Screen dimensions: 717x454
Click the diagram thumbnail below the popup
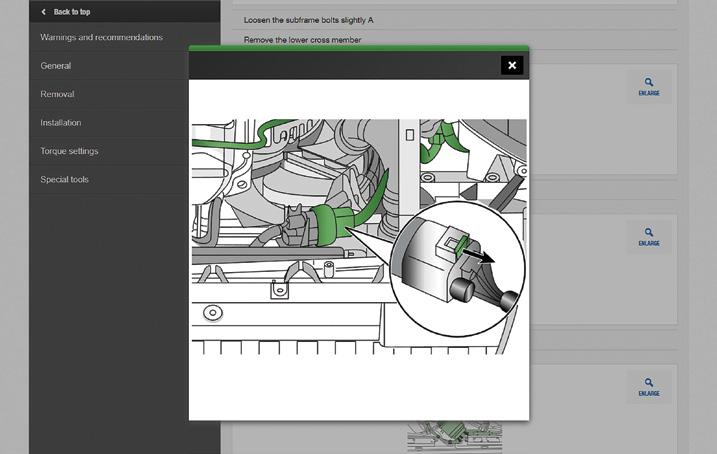click(455, 437)
